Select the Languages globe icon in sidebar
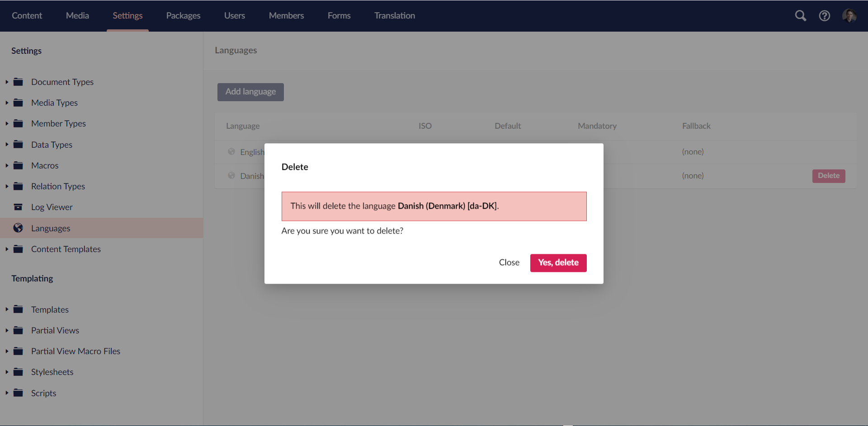 click(x=18, y=228)
